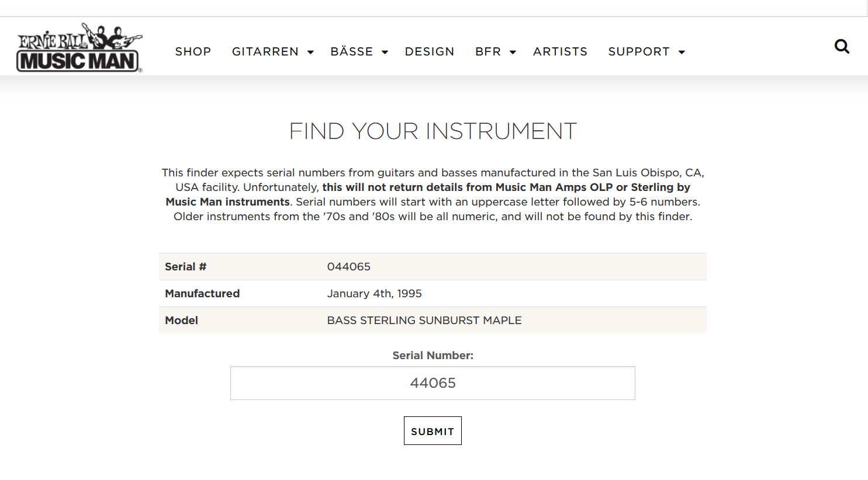Expand the arrow next to BÄSSE

point(385,52)
